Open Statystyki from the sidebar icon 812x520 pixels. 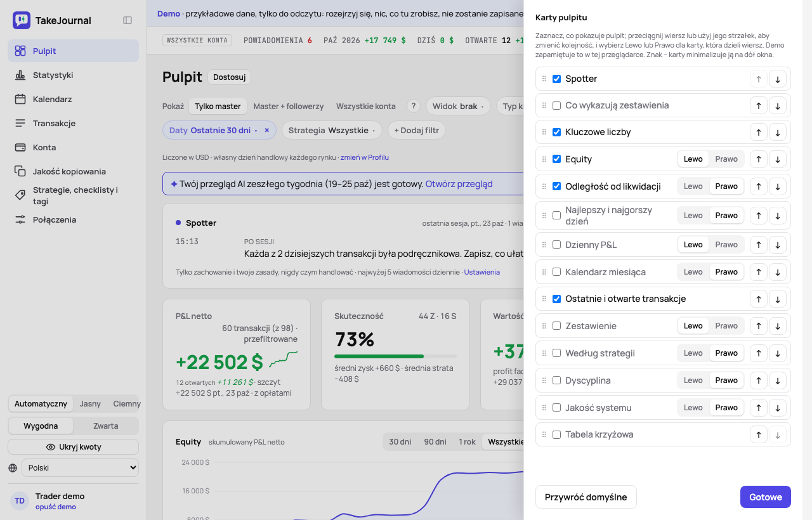pos(20,75)
